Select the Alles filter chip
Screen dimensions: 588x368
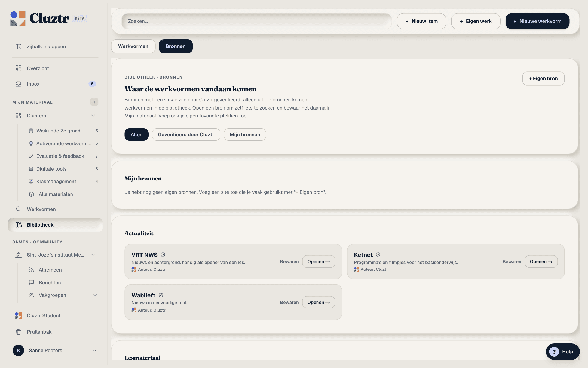click(x=136, y=135)
